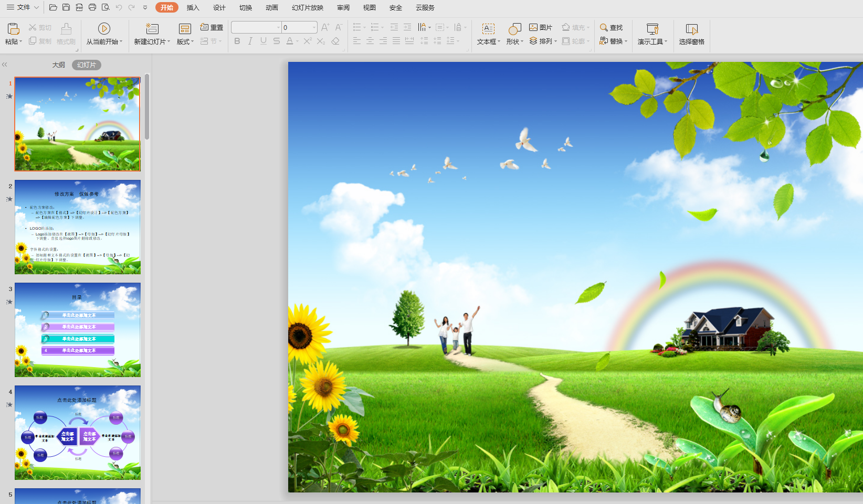This screenshot has height=504, width=863.
Task: Open the font color picker
Action: click(297, 41)
